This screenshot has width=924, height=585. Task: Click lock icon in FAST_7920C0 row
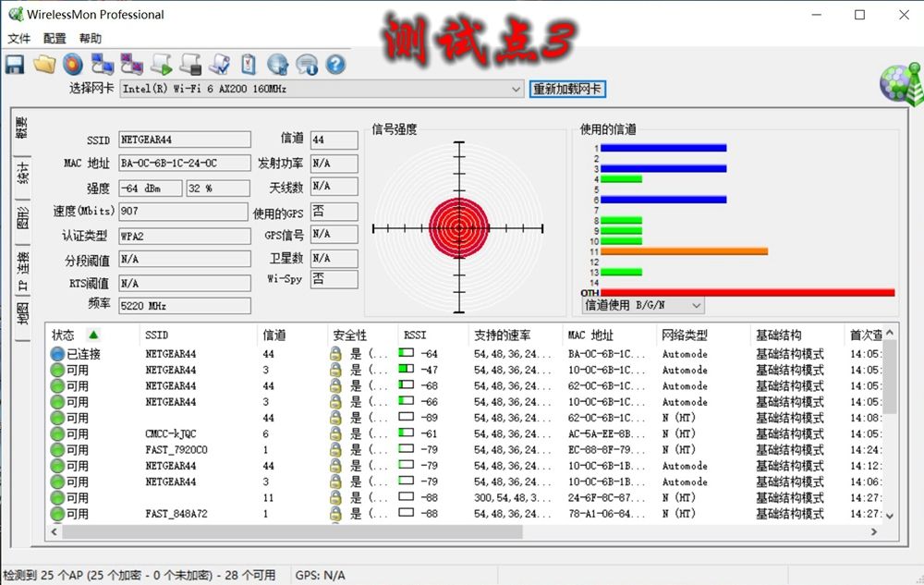pos(335,449)
